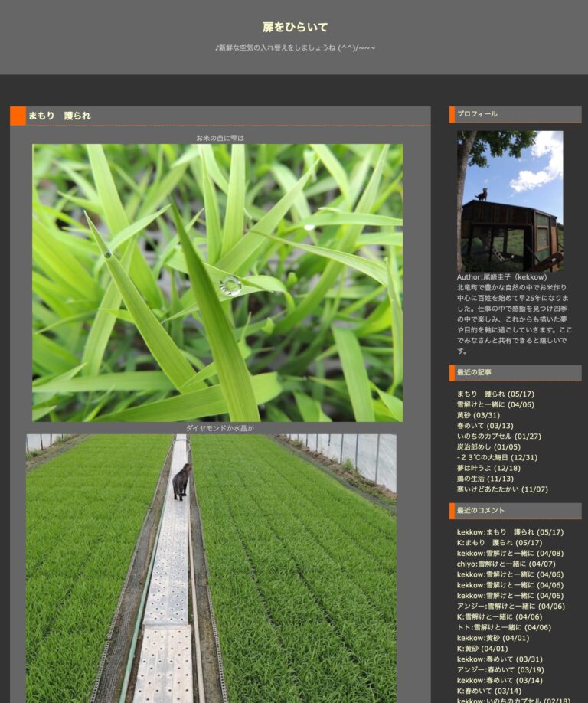Screen dimensions: 588x703
Task: Open recent article 鶏の生活 (11/13)
Action: [x=485, y=479]
